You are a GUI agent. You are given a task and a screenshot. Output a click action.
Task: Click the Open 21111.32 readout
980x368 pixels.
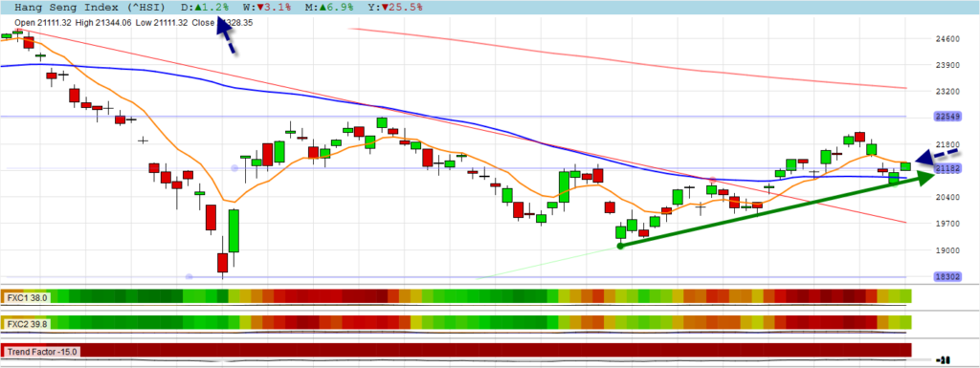[43, 22]
